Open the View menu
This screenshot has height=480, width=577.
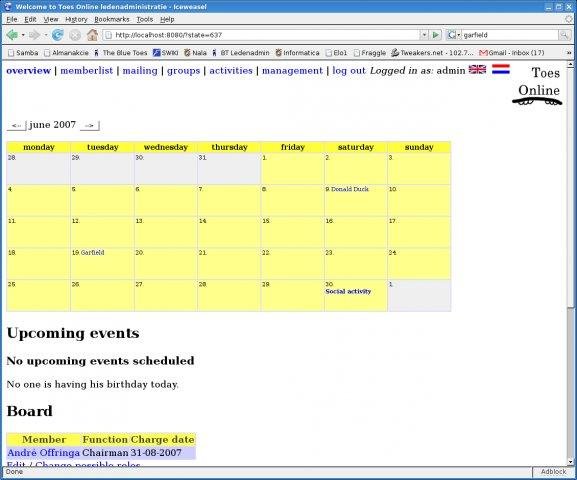51,19
